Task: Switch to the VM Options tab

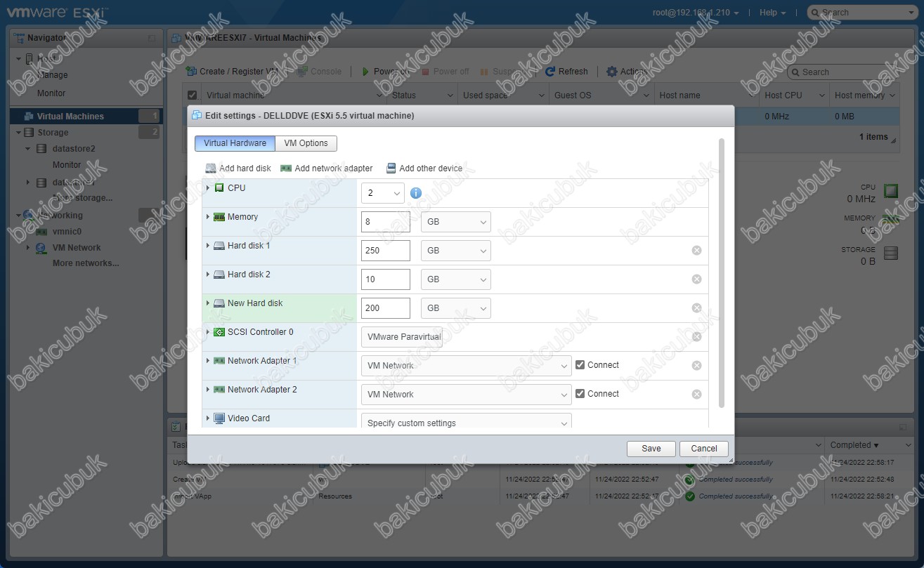Action: [306, 143]
